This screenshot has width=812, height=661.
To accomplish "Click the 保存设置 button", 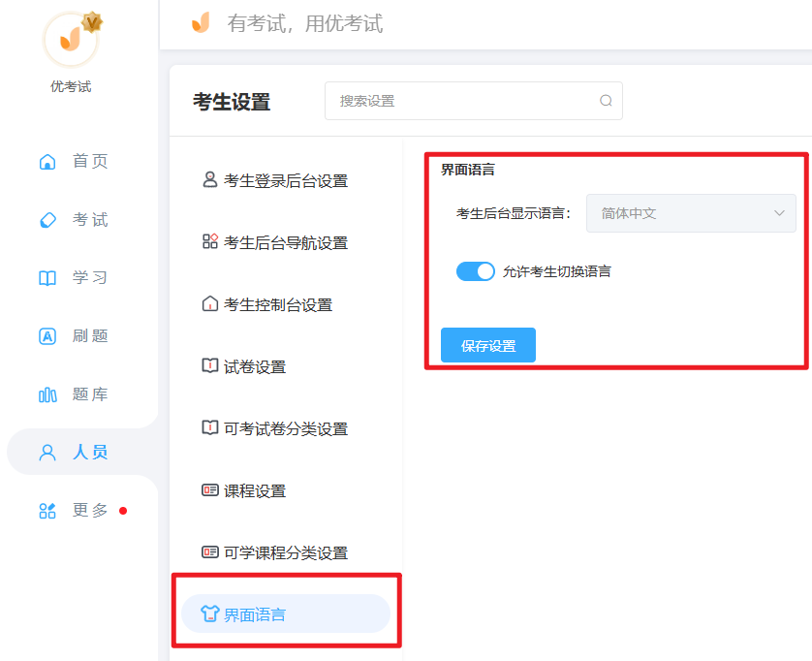I will coord(487,345).
